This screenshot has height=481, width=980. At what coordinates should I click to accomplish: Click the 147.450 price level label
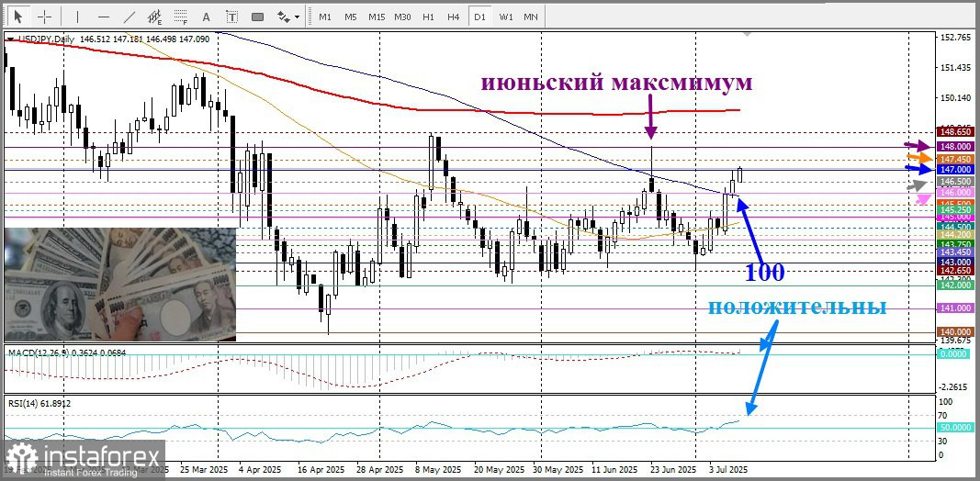(955, 159)
